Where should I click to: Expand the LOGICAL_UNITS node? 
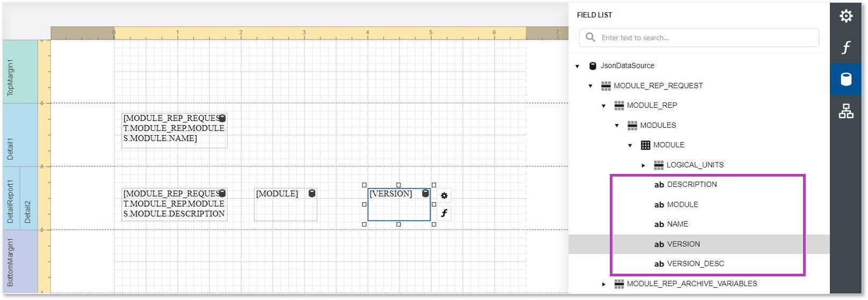[644, 165]
